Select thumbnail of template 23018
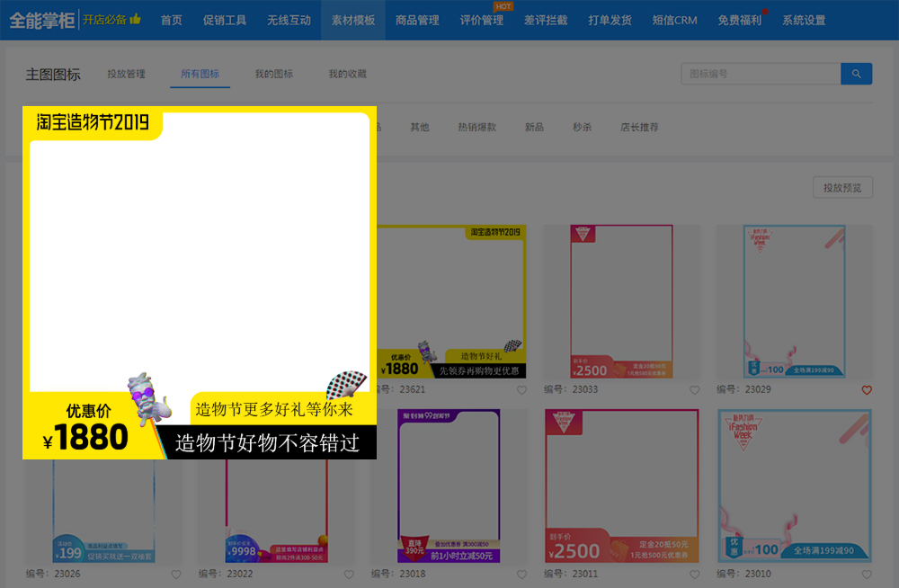899x588 pixels. point(449,486)
